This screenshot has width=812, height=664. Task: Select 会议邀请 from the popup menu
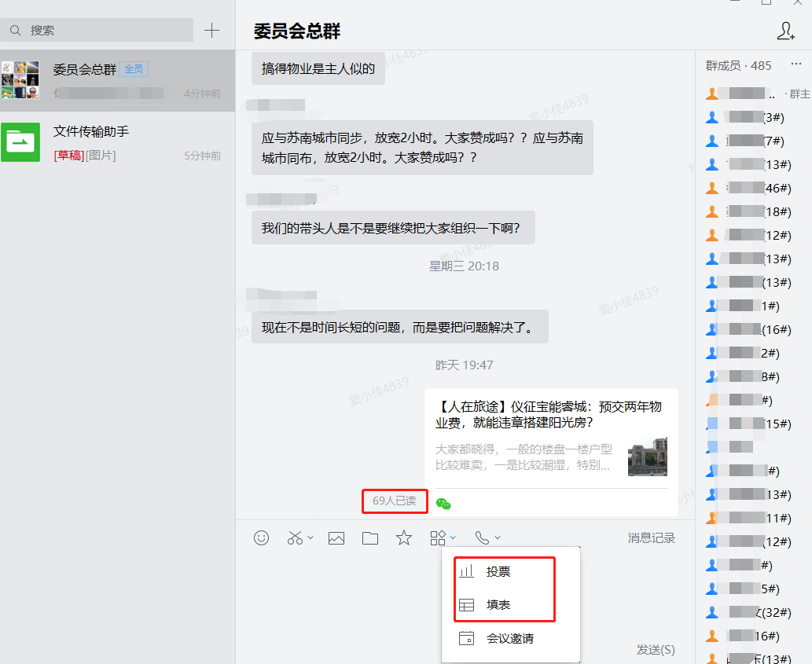[511, 638]
